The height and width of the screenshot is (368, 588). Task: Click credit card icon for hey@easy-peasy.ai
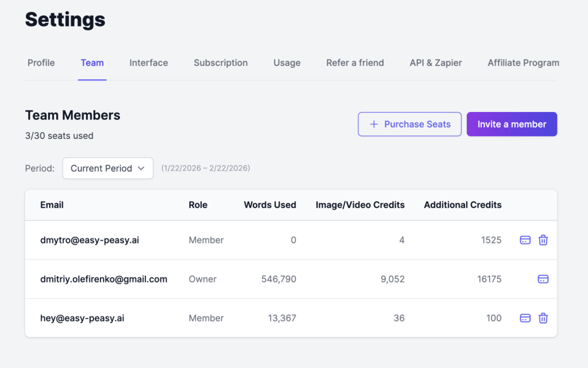(x=525, y=318)
